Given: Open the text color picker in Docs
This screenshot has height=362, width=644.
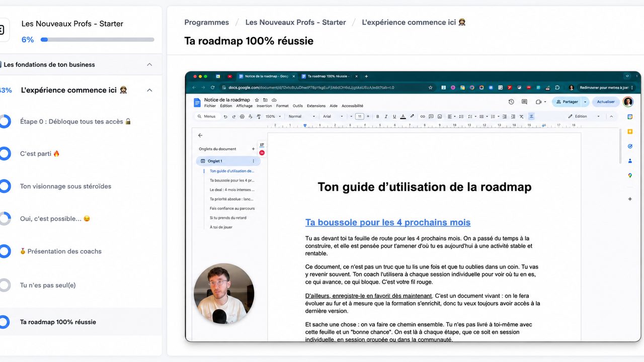Looking at the screenshot, I should point(403,117).
